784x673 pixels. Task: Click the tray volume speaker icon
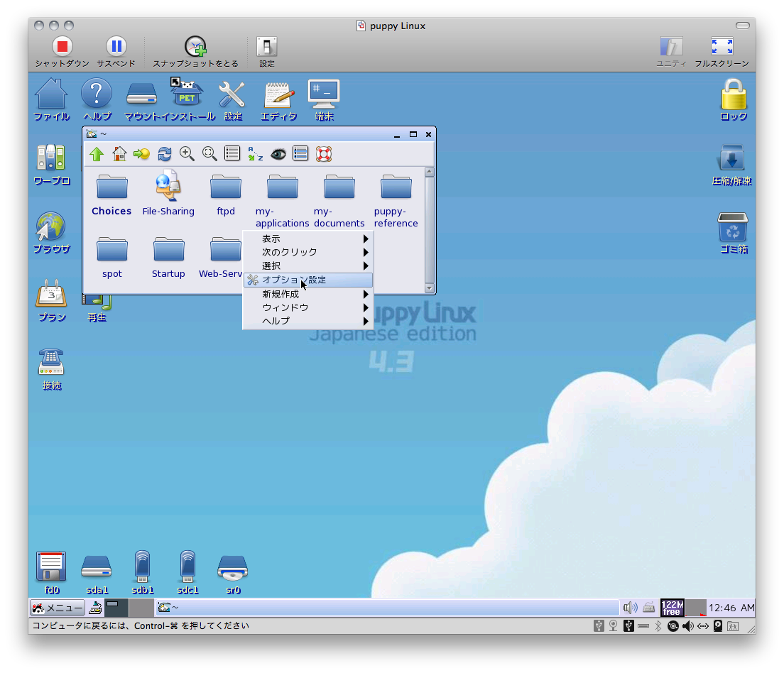pos(631,608)
